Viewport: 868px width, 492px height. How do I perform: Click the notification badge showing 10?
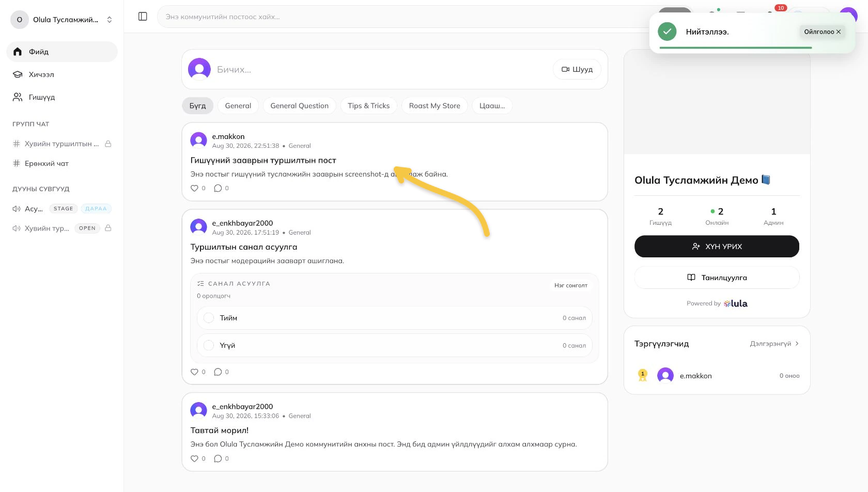[x=780, y=8]
